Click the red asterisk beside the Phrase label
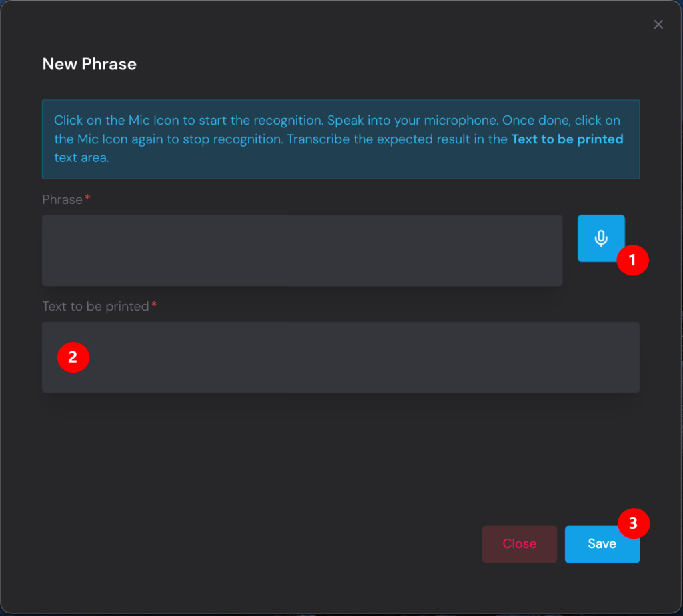The image size is (683, 616). tap(87, 199)
